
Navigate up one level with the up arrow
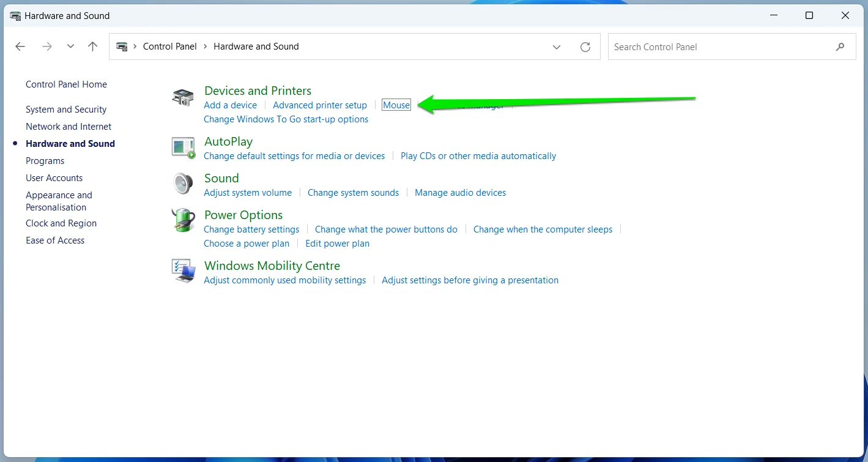click(x=92, y=46)
